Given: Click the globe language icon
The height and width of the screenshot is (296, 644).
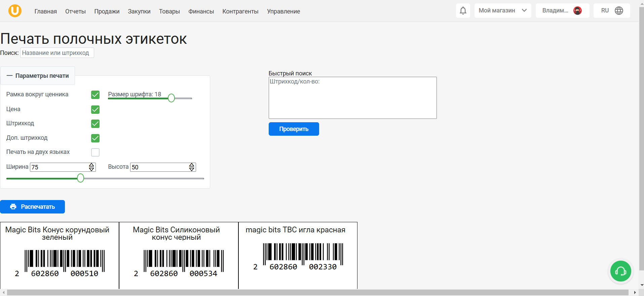Looking at the screenshot, I should click(x=619, y=11).
